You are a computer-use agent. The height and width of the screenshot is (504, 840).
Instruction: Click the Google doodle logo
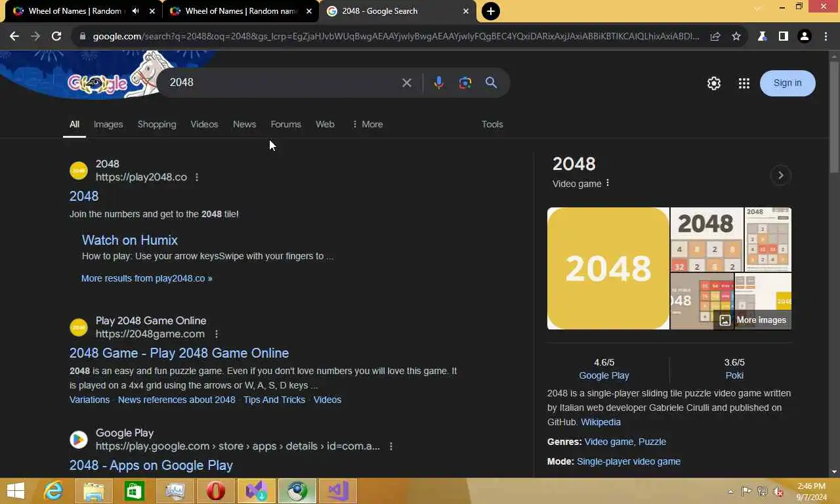(98, 83)
